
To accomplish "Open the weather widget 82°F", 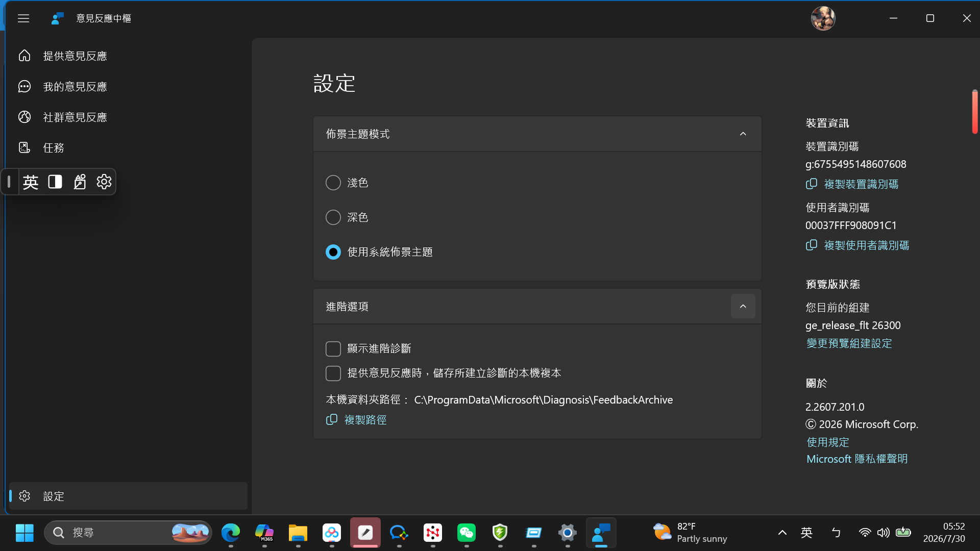I will 690,533.
